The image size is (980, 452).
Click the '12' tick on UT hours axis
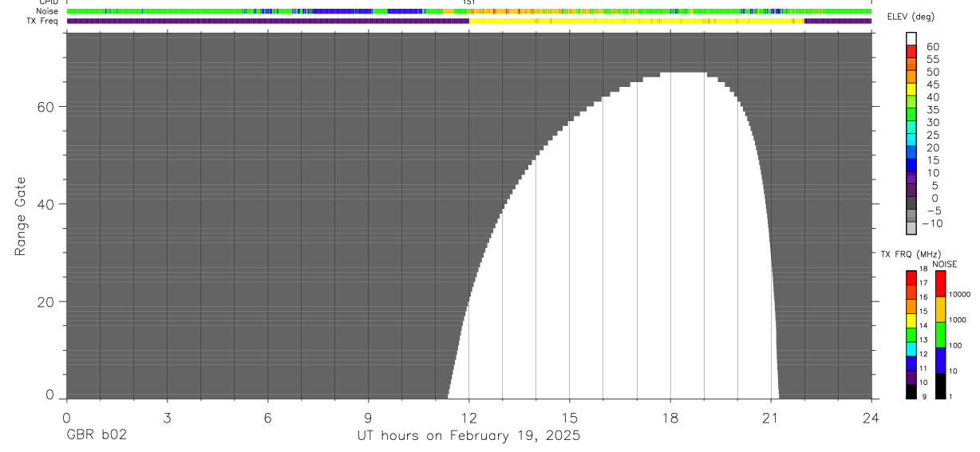coord(468,418)
